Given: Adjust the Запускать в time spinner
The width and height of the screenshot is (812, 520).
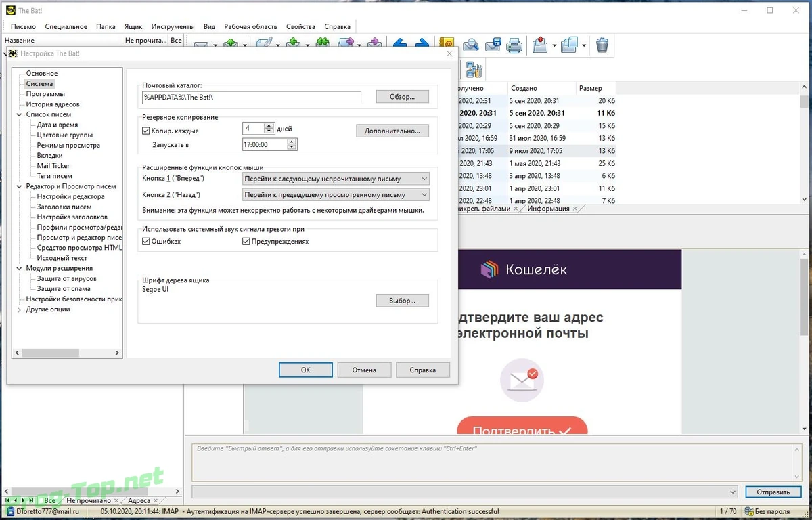Looking at the screenshot, I should (x=292, y=144).
